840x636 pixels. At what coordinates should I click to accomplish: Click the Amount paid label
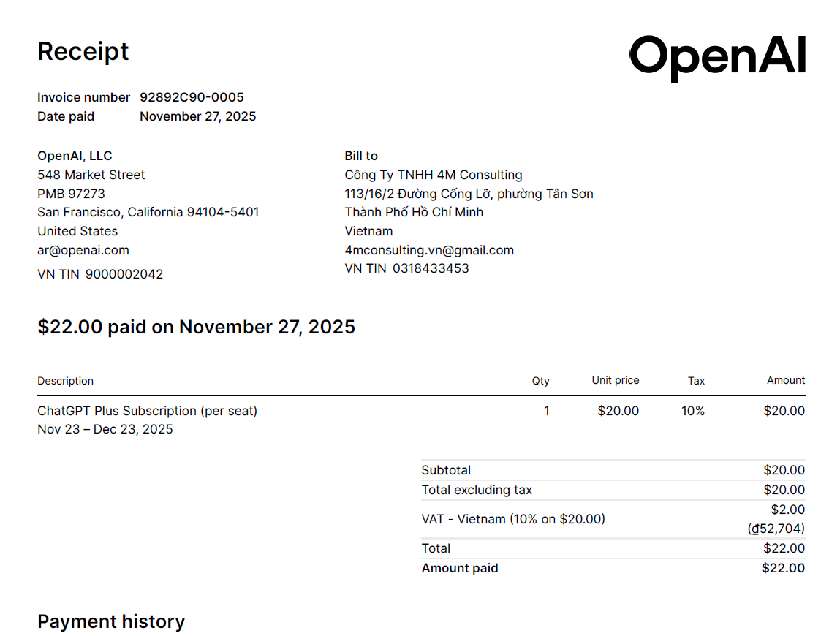point(460,568)
